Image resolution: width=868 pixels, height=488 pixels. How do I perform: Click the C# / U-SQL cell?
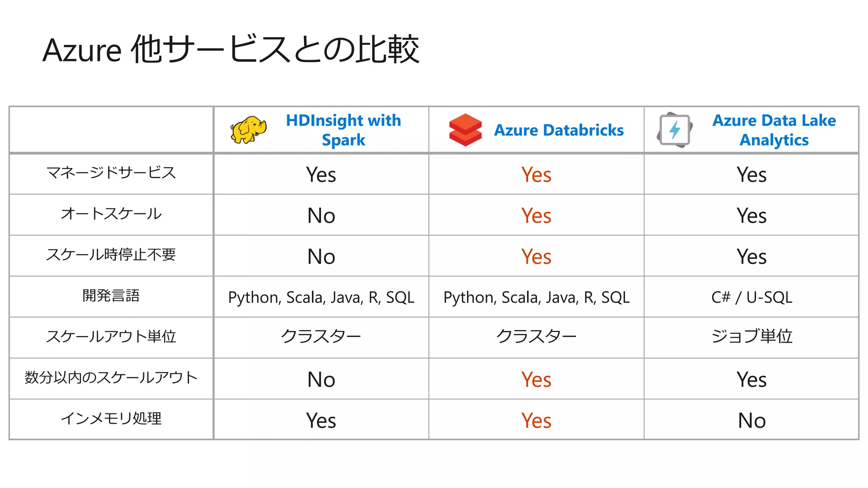tap(751, 297)
